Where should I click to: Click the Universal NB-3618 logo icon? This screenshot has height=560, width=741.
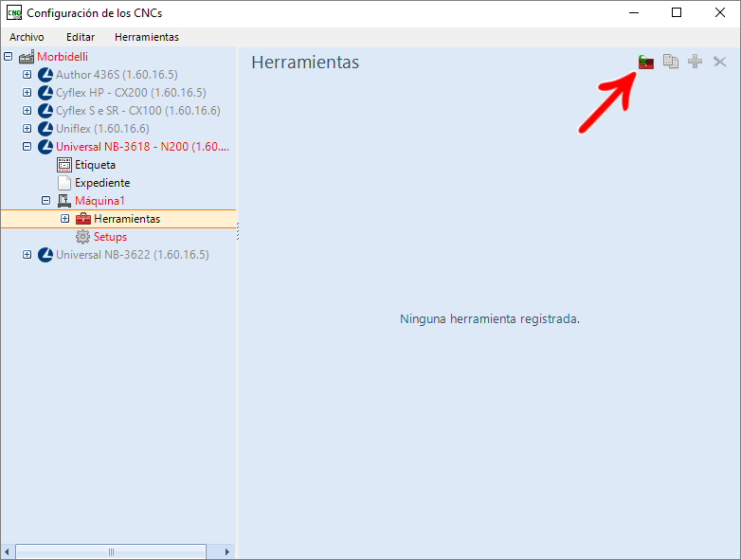(x=45, y=147)
